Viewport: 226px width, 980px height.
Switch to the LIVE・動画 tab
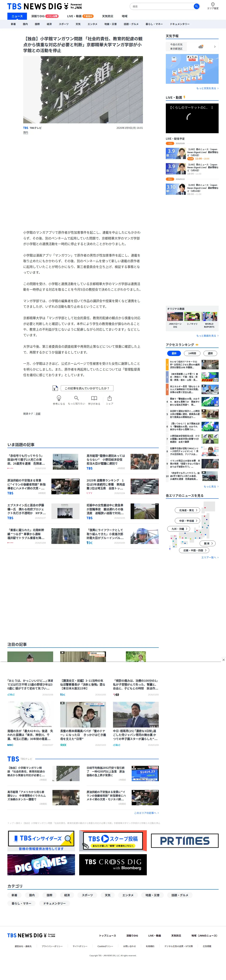click(x=80, y=16)
